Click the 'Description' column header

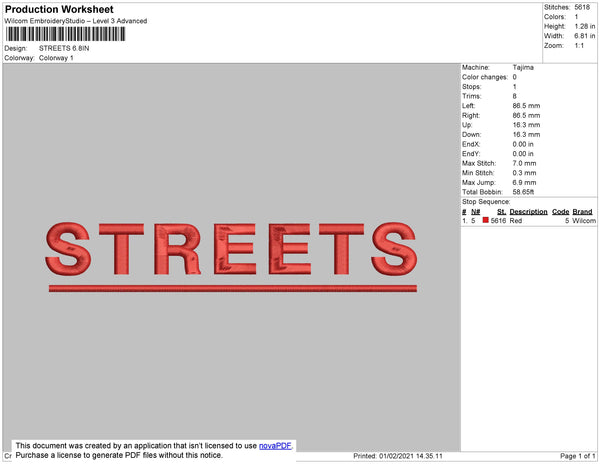[528, 212]
